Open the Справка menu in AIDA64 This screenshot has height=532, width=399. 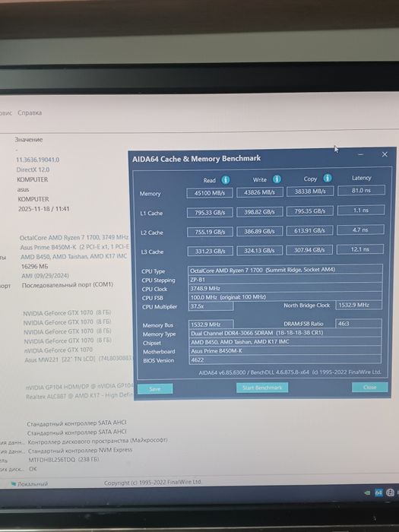point(30,112)
